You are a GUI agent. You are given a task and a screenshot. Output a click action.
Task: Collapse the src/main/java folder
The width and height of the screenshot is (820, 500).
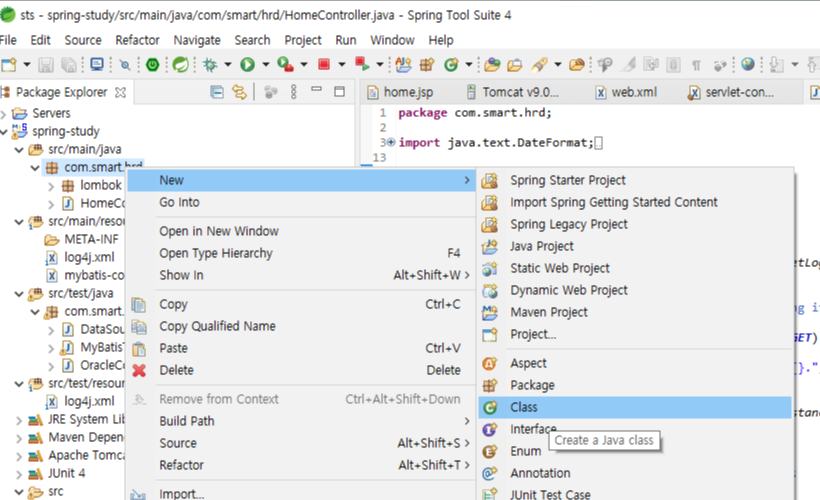[19, 150]
